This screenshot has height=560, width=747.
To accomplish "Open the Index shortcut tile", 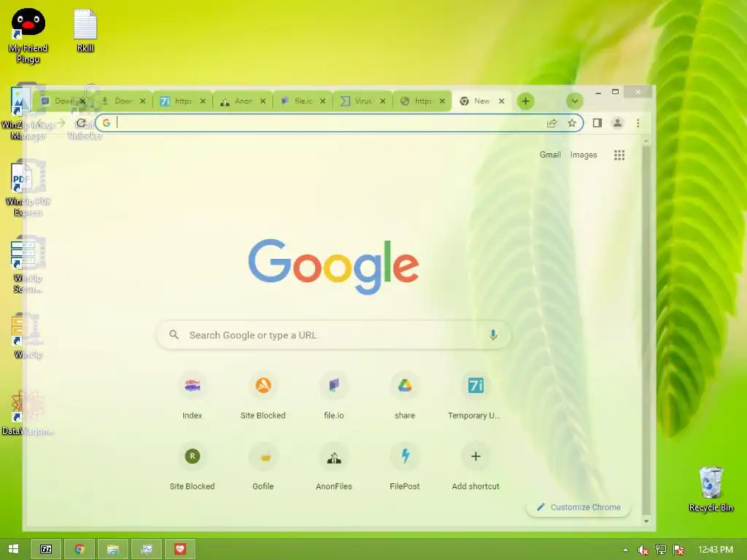I will (192, 396).
